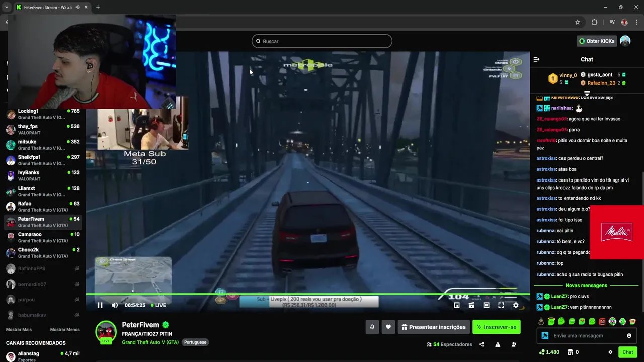Expand the gift leaderboard handle
Screen dimensions: 644x362
point(587,93)
